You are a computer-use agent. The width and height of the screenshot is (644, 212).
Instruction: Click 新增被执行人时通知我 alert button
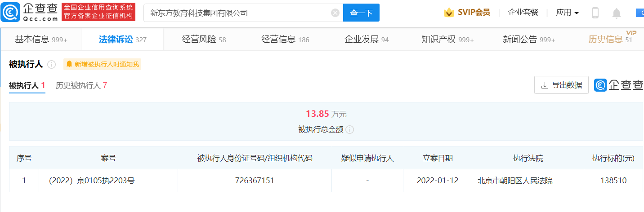pos(103,64)
